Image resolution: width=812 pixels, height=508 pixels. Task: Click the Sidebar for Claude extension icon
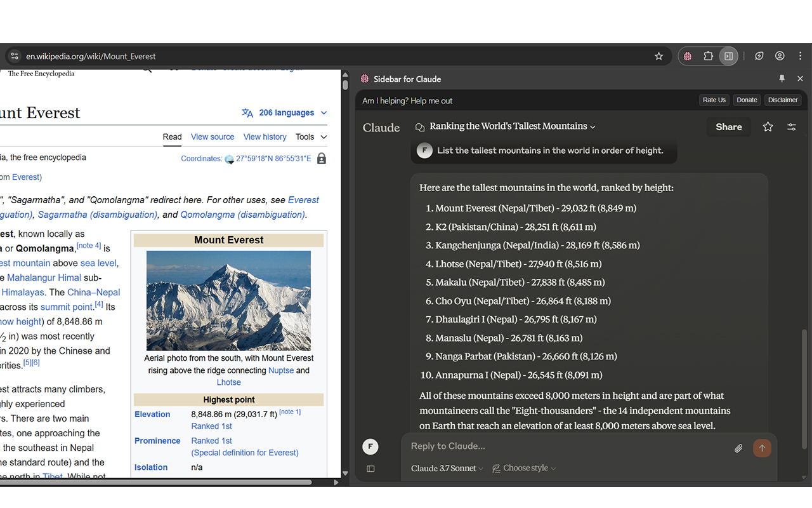click(688, 56)
